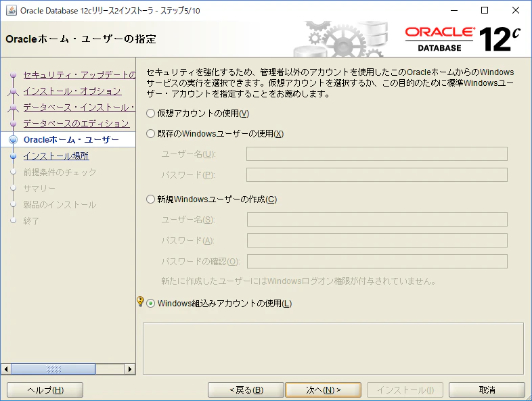Screen dimensions: 532x401
Task: Click heading Oracleホーム・ユーザーの指定
Action: click(x=81, y=39)
